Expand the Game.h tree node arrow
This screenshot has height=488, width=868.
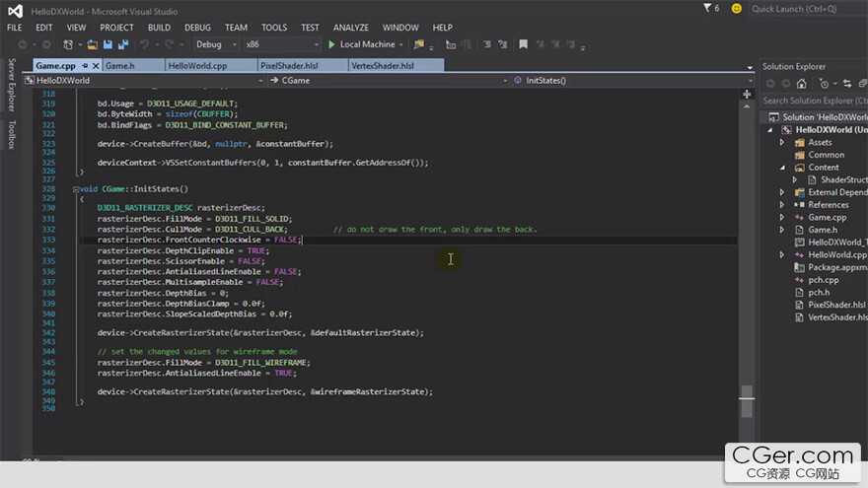[782, 230]
